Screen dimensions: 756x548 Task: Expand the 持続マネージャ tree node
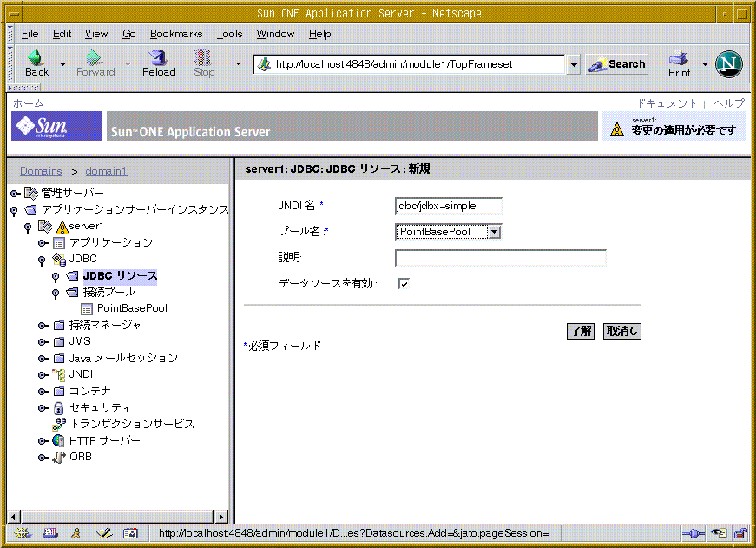[43, 326]
